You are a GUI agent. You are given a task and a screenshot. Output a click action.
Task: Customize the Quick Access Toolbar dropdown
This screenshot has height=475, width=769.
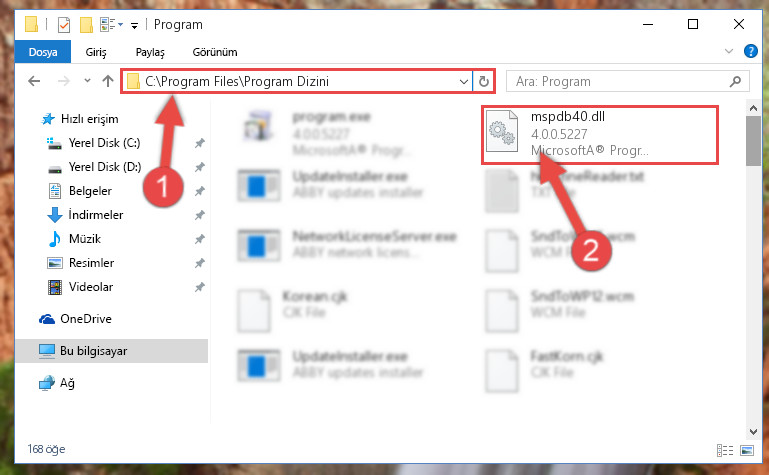[x=134, y=25]
